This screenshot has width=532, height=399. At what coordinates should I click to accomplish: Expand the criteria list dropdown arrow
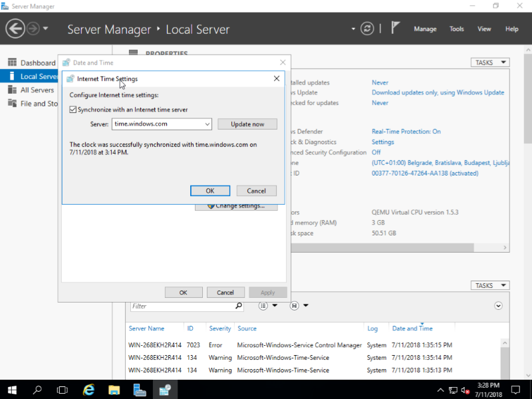click(275, 306)
